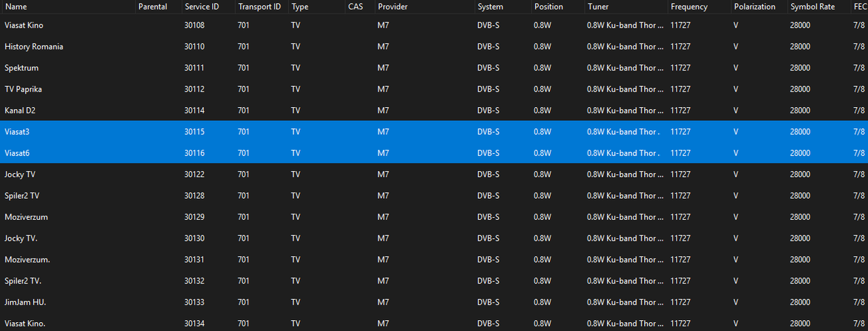Sort by the Name column header

tap(66, 7)
